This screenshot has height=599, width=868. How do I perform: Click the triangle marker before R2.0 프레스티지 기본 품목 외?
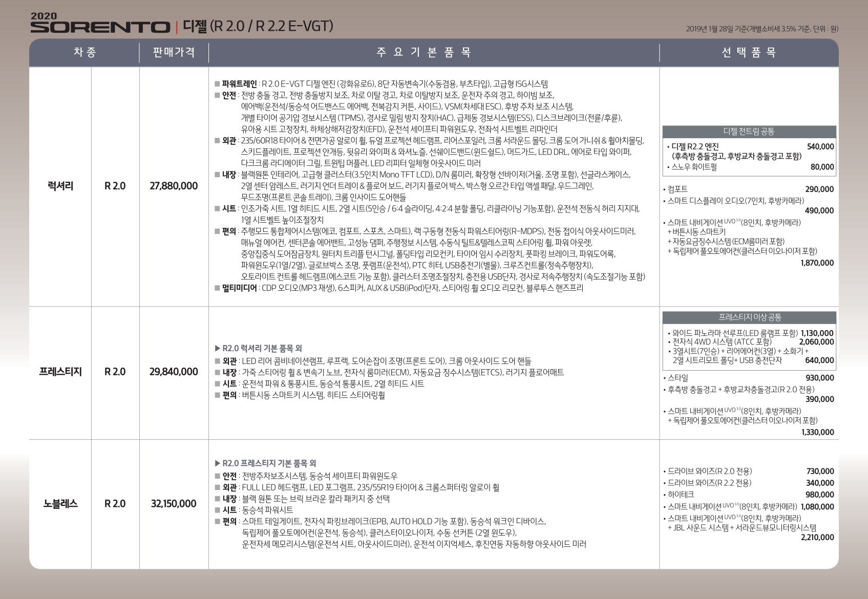point(218,463)
